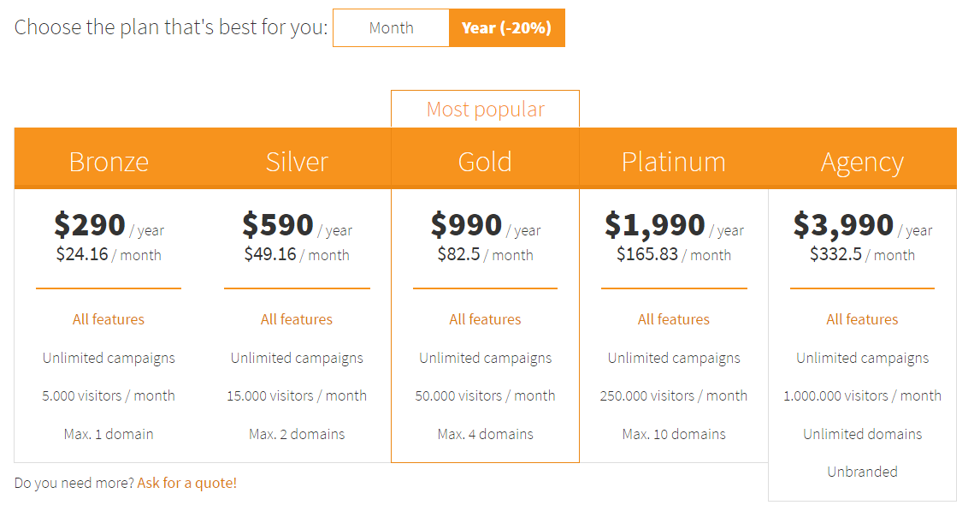Click the $3,990 / year Agency price
980x517 pixels.
pyautogui.click(x=863, y=225)
